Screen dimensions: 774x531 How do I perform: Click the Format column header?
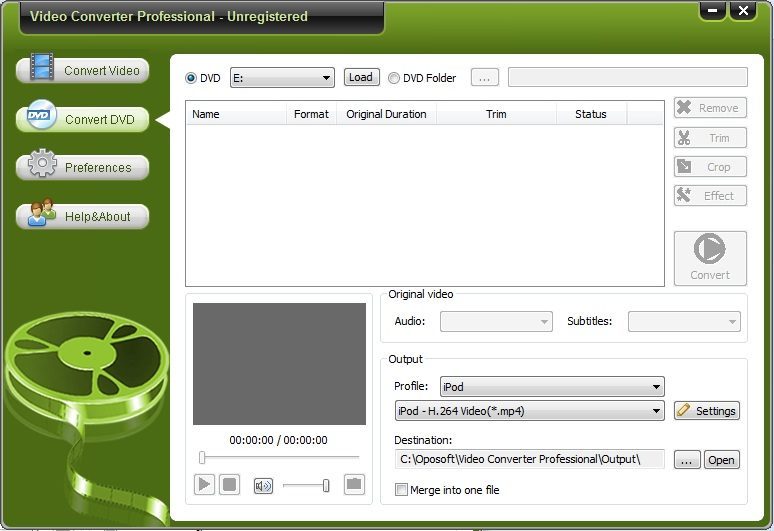coord(311,114)
